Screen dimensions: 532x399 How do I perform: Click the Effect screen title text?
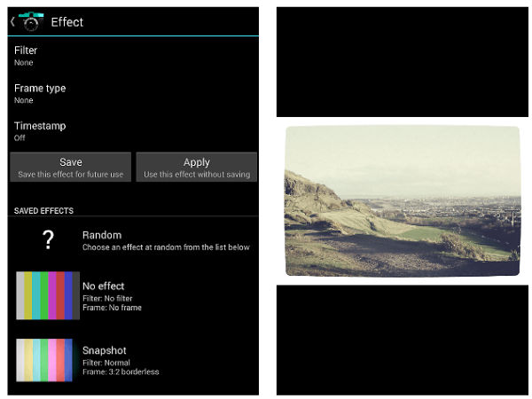pos(67,21)
